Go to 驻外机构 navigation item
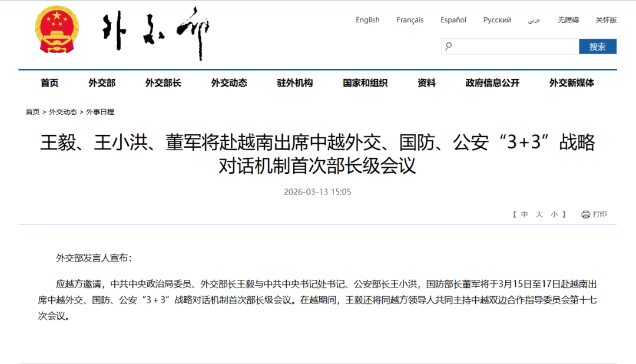 point(295,83)
